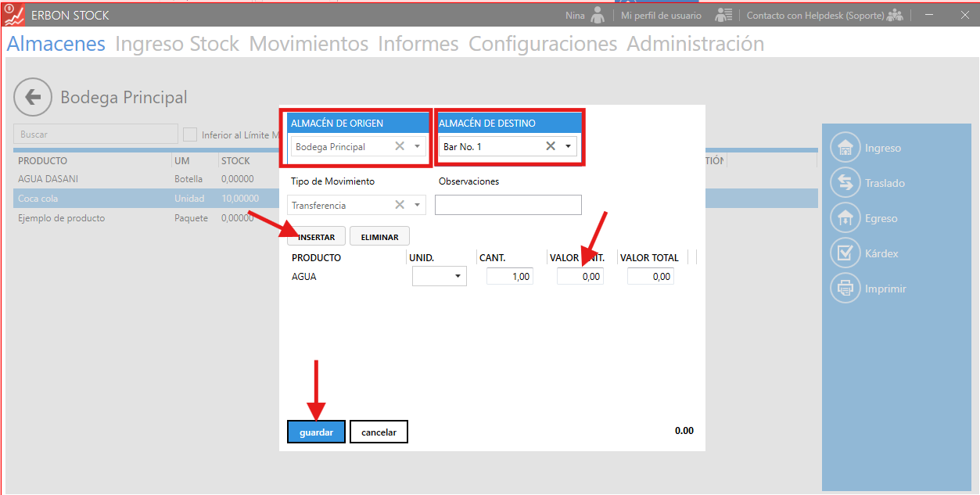Toggle the Inferior al Límite checkbox
The width and height of the screenshot is (980, 495).
coord(190,135)
